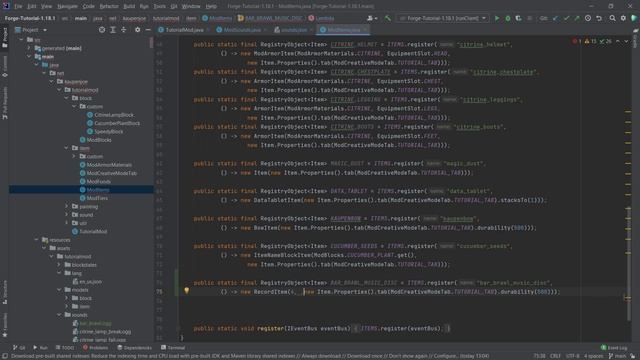Click the red error count indicator
This screenshot has width=640, height=360.
pos(577,41)
